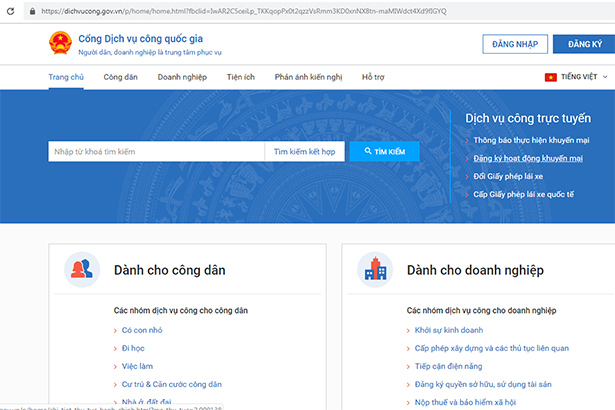Click chevron beside Khởi sự kinh doanh
Screen dimensions: 615x410
[x=408, y=330]
